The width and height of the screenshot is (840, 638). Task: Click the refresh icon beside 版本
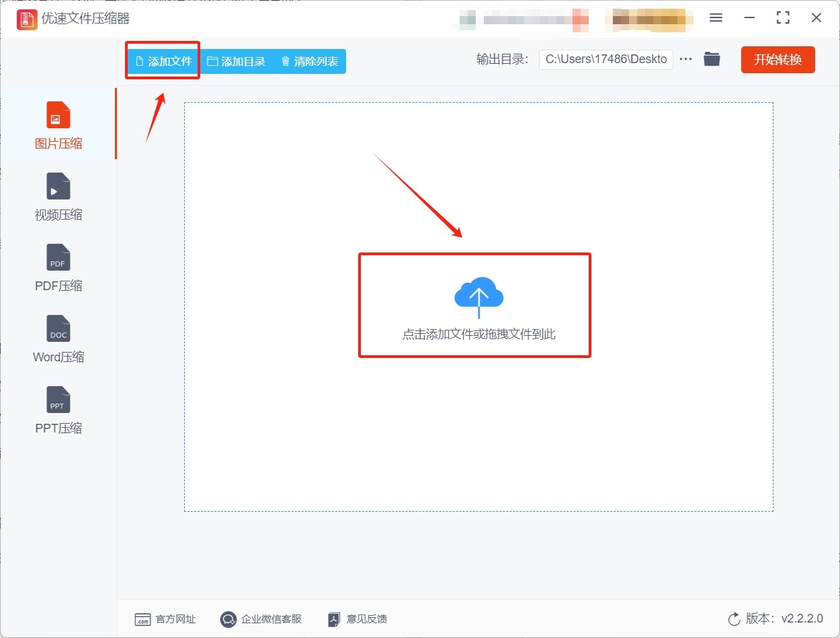(x=734, y=619)
